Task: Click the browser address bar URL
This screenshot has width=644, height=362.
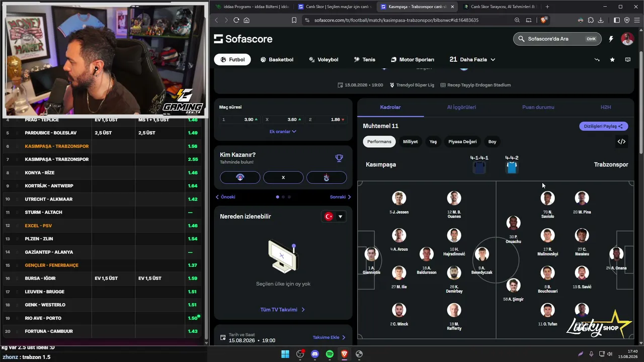Action: click(x=396, y=20)
